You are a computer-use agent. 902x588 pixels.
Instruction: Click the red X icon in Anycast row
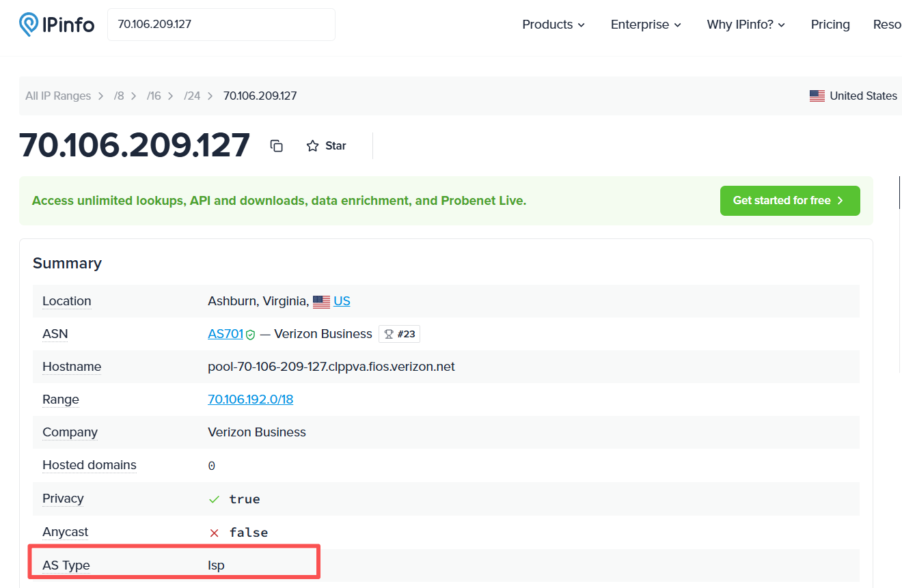pyautogui.click(x=214, y=533)
